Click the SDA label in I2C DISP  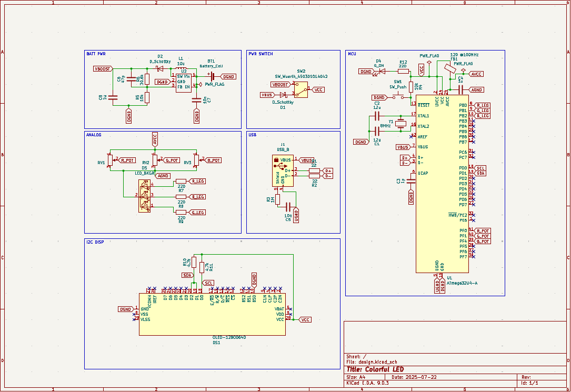click(187, 275)
